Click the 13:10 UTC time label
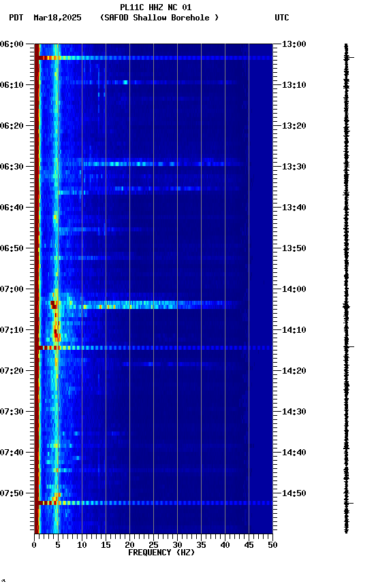The image size is (376, 588). pyautogui.click(x=294, y=85)
